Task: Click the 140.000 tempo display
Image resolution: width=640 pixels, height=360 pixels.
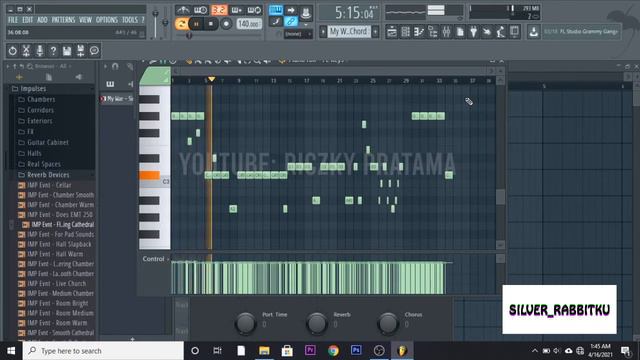Action: click(249, 24)
